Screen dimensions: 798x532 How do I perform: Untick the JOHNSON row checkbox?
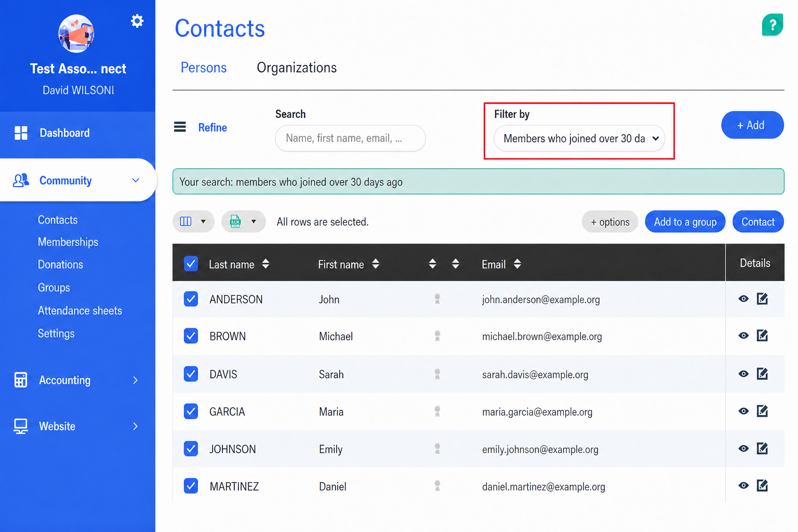coord(191,448)
